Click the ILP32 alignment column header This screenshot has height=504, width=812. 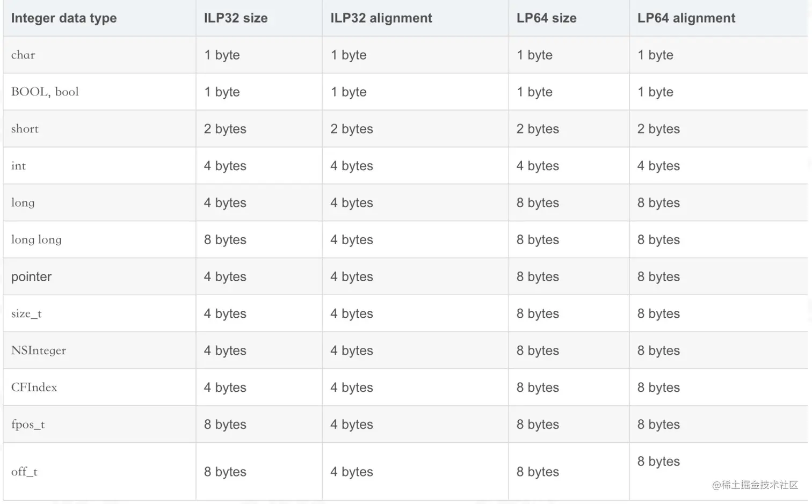point(381,18)
